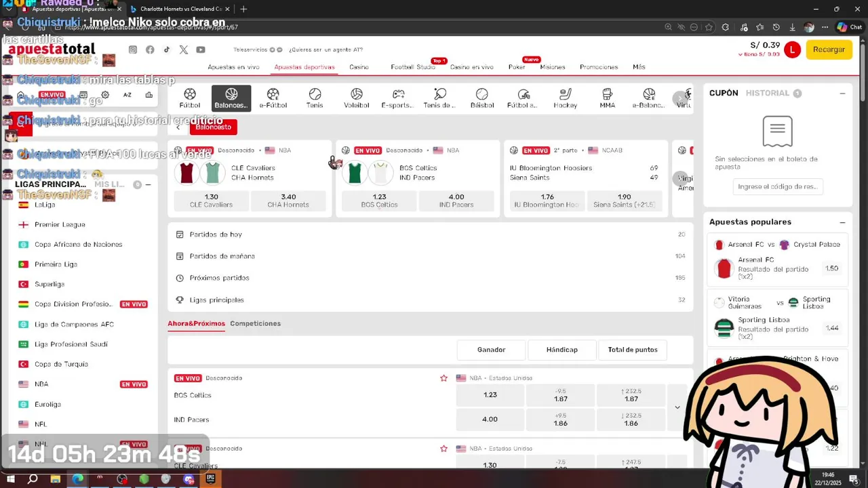Collapse the Cupón panel
Viewport: 868px width, 488px height.
pyautogui.click(x=842, y=94)
